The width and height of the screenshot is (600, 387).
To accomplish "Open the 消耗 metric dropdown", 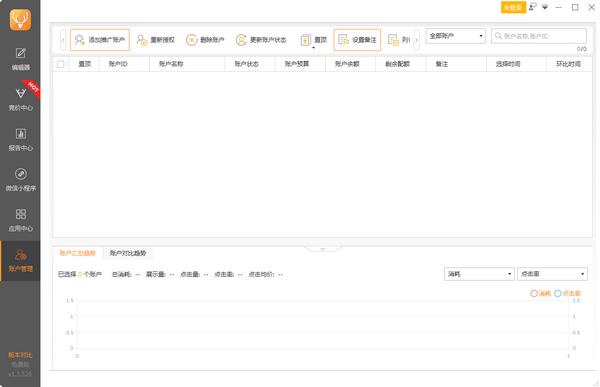I will 478,274.
